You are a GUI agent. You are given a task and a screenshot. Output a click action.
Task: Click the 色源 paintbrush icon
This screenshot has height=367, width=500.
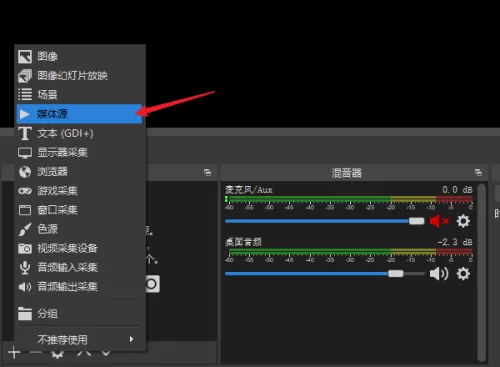pyautogui.click(x=25, y=229)
